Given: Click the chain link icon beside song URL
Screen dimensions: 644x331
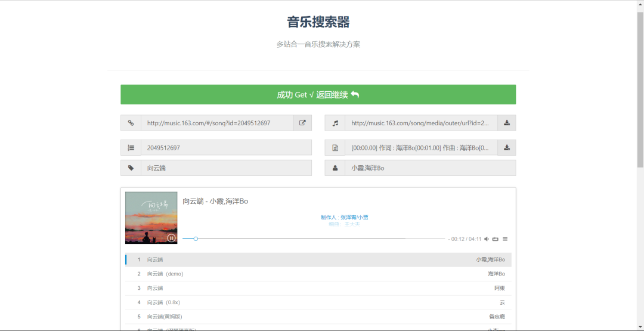Looking at the screenshot, I should tap(131, 123).
